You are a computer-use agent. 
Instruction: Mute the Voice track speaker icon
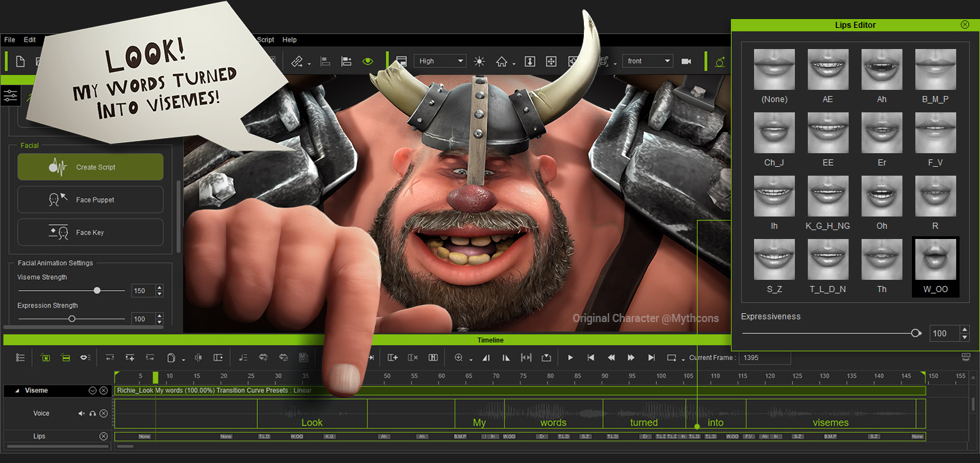click(80, 413)
